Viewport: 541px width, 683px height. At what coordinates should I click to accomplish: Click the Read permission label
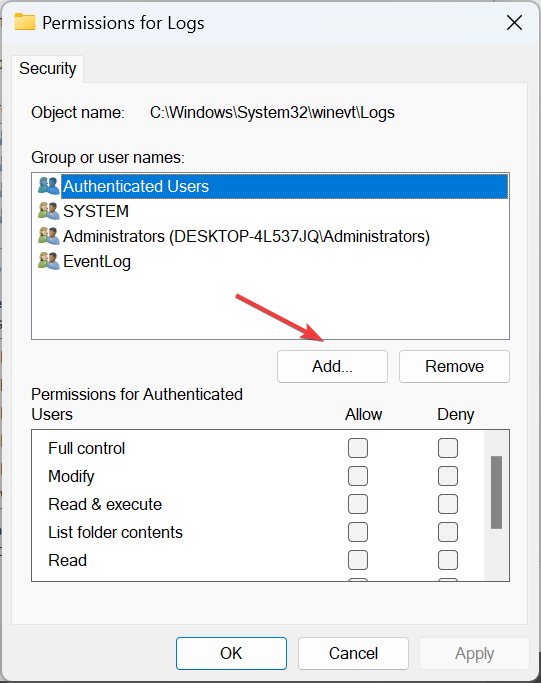(68, 560)
